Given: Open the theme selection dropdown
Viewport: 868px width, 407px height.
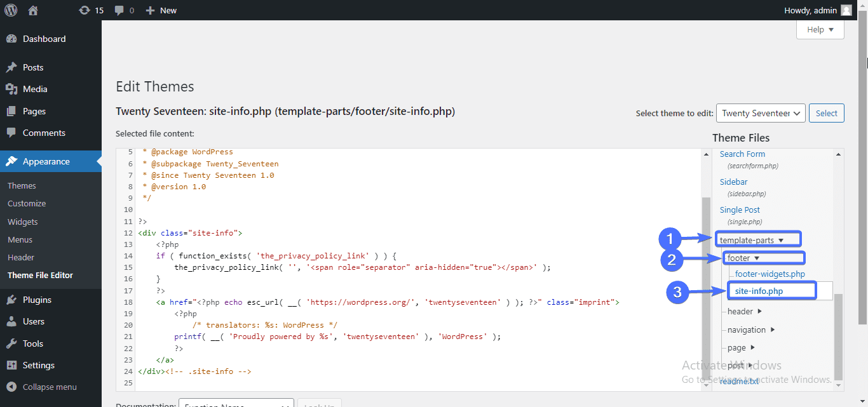Looking at the screenshot, I should click(x=761, y=113).
